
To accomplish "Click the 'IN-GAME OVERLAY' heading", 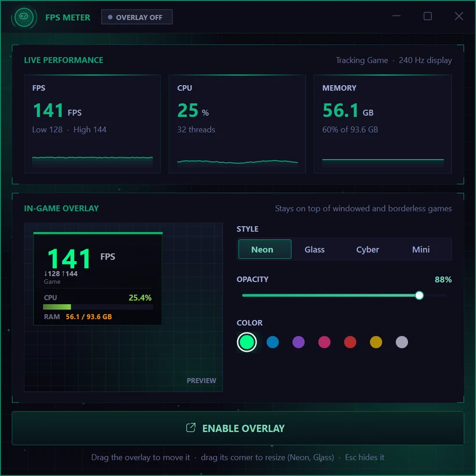I will [x=62, y=208].
